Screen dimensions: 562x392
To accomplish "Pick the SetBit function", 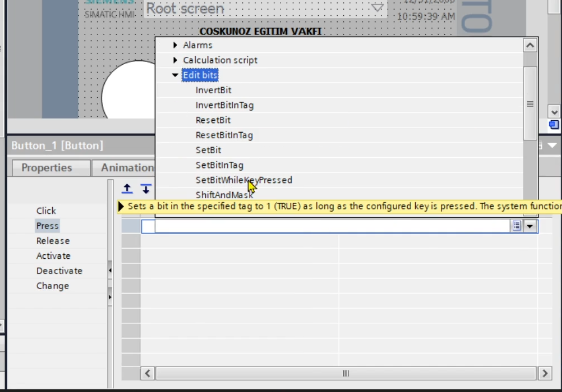I will [208, 150].
